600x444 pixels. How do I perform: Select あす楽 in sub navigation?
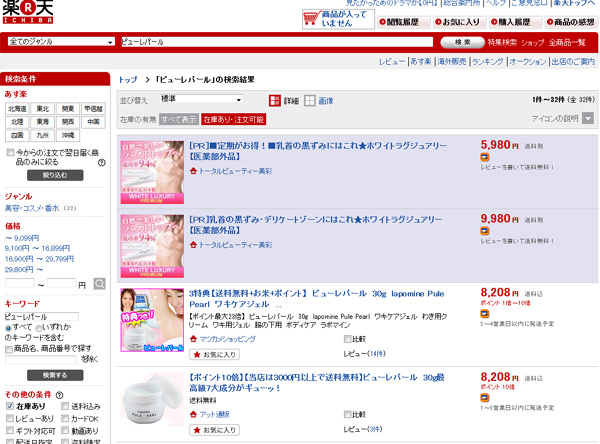(421, 61)
